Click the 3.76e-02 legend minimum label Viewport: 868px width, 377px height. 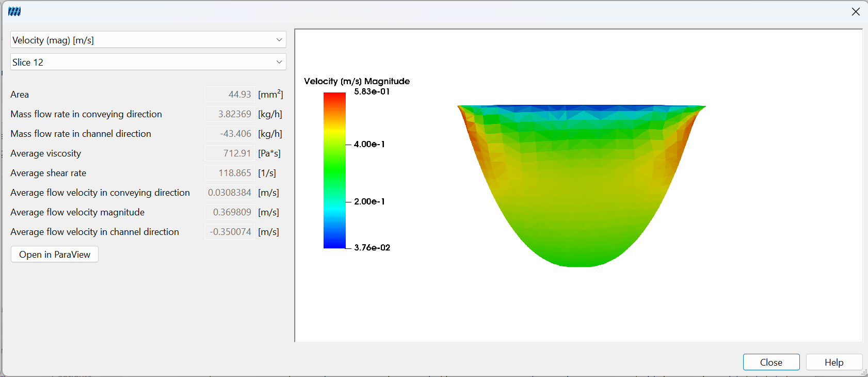(372, 247)
